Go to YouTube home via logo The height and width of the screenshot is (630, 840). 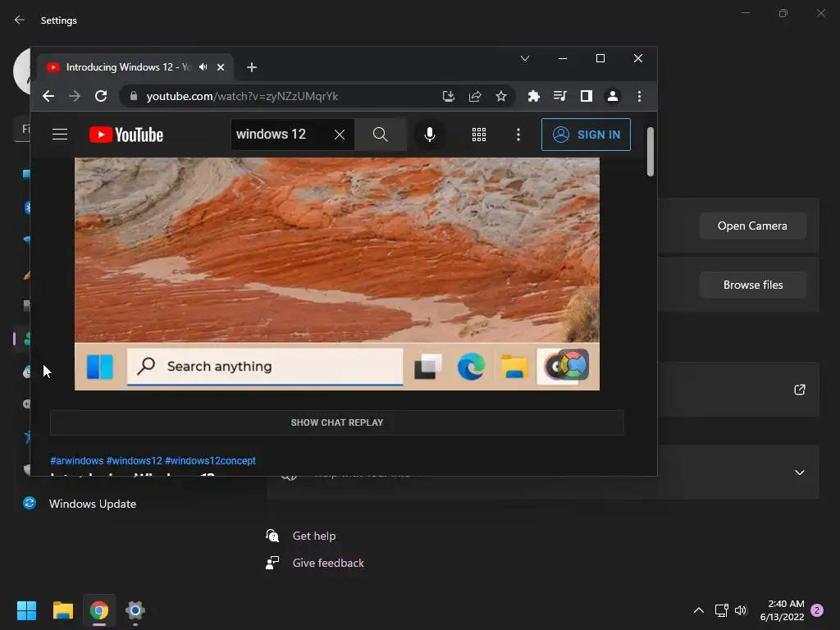[x=126, y=135]
